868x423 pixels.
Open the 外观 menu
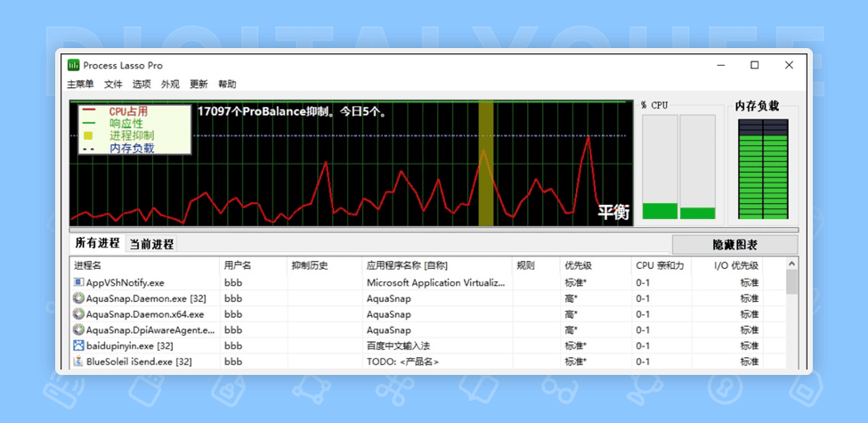(170, 85)
